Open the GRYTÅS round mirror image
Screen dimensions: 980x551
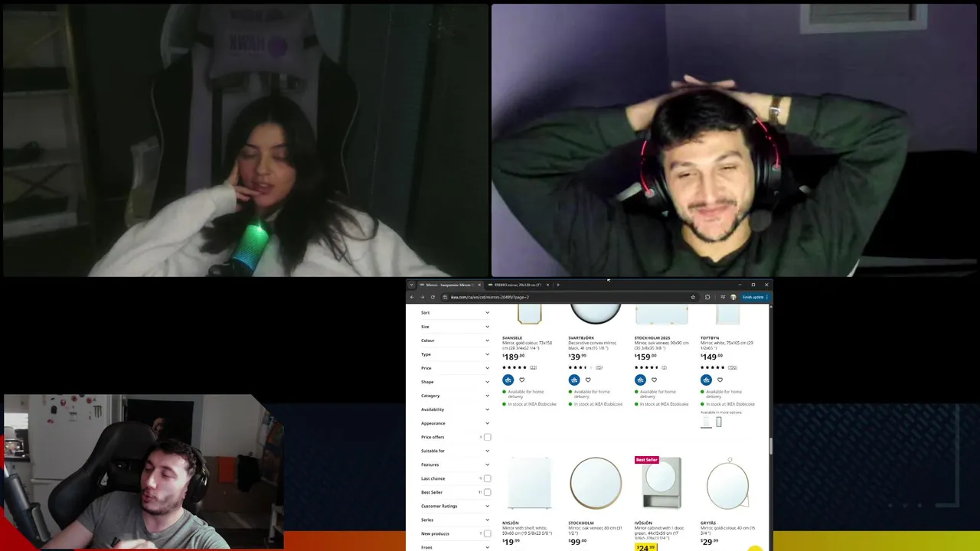click(727, 484)
